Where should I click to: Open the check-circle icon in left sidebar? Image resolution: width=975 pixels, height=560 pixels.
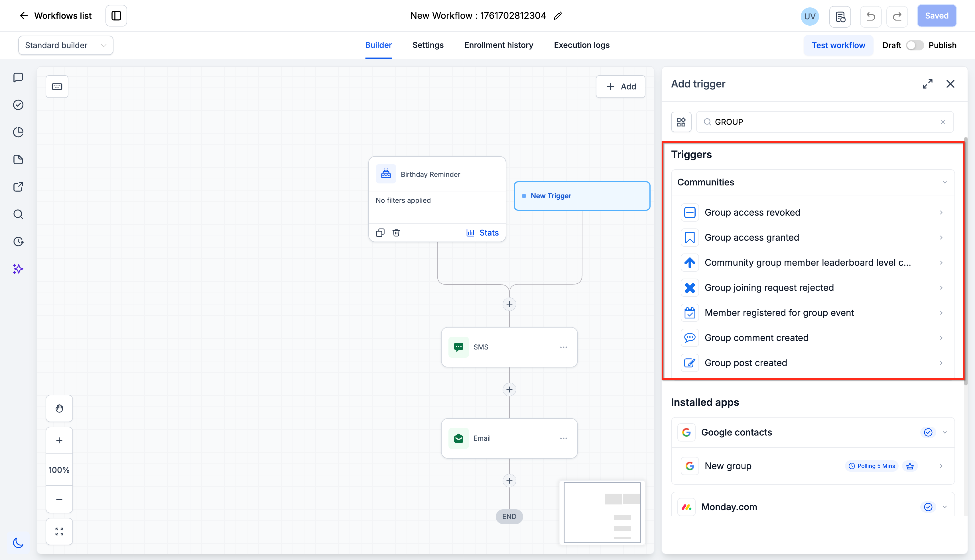pos(18,105)
